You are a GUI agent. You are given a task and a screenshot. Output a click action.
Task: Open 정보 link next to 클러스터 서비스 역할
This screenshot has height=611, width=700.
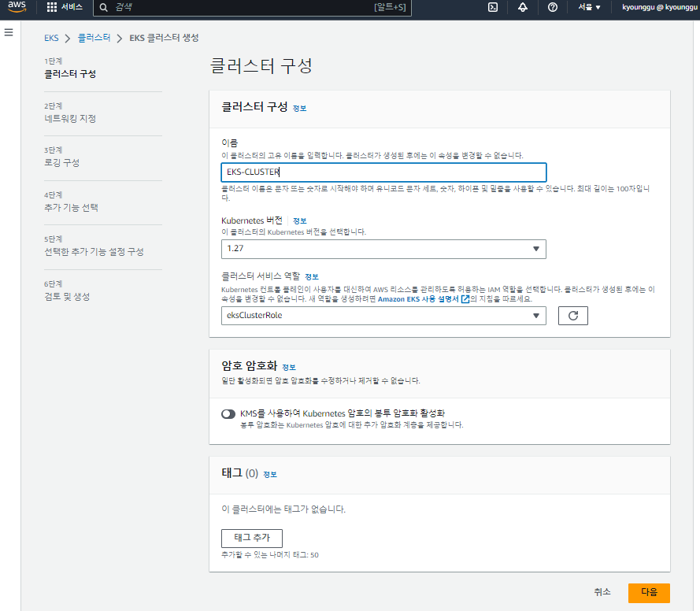click(312, 276)
